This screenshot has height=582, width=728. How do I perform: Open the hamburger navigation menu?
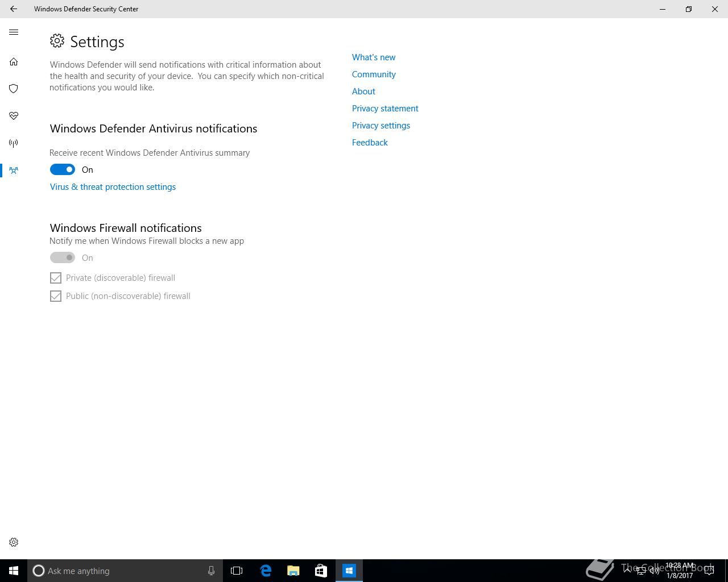coord(14,32)
